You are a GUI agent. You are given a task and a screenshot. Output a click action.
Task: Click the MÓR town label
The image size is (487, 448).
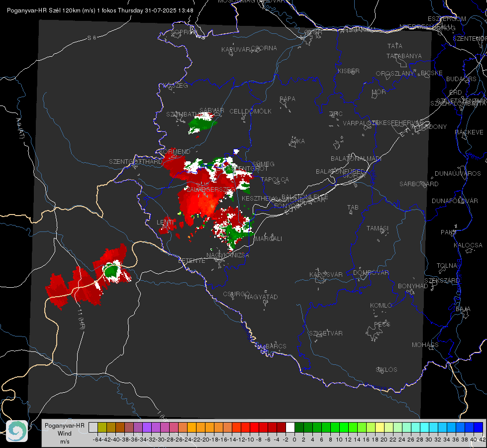click(379, 92)
